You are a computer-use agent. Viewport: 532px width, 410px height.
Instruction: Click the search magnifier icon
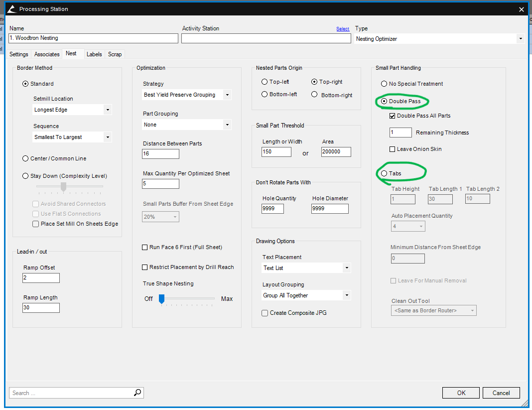[x=137, y=393]
